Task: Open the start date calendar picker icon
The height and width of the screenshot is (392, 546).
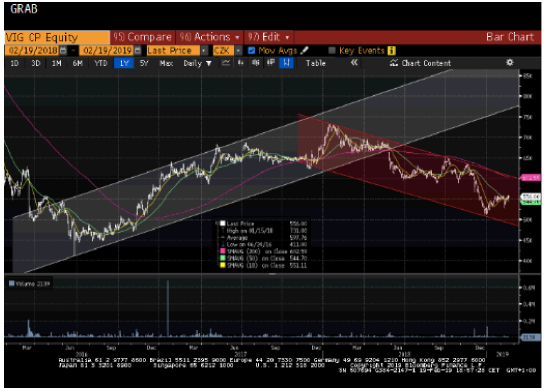Action: click(63, 50)
